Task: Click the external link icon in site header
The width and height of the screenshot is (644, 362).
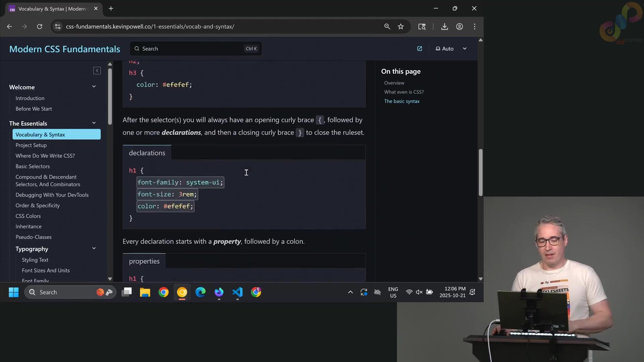Action: (x=420, y=49)
